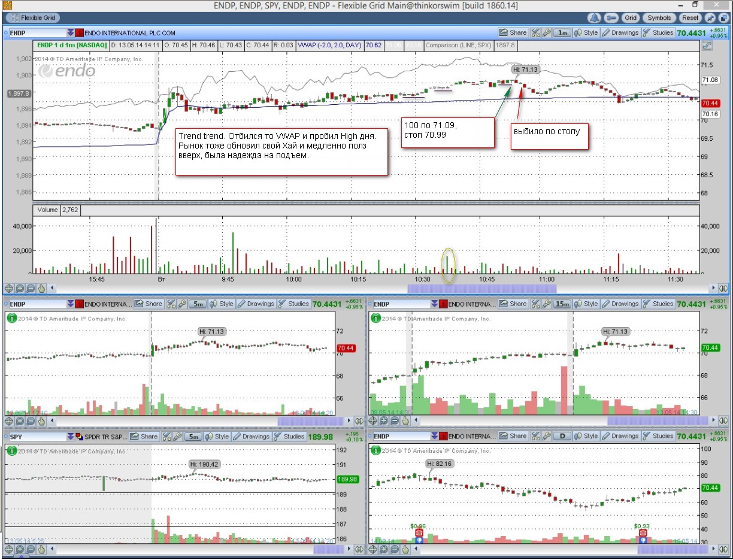The height and width of the screenshot is (560, 733).
Task: Open Drawings menu on main 1m chart
Action: [x=620, y=33]
